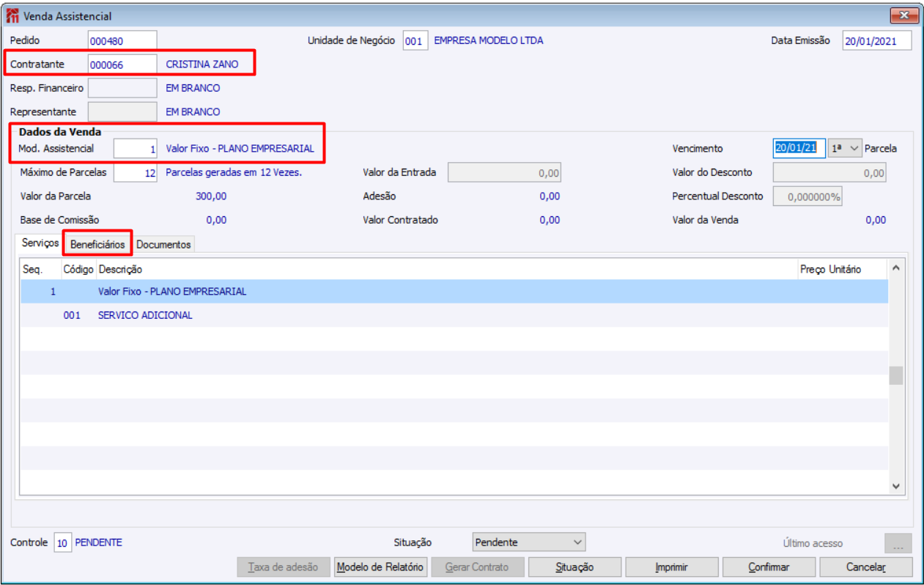Image resolution: width=924 pixels, height=585 pixels.
Task: Click the Venda Assistencial app icon in title bar
Action: pos(12,15)
